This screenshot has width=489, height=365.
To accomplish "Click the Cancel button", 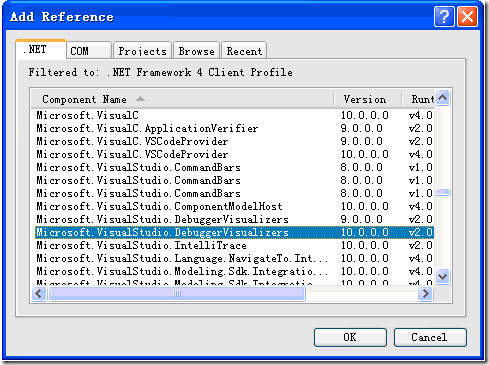I will click(x=430, y=337).
